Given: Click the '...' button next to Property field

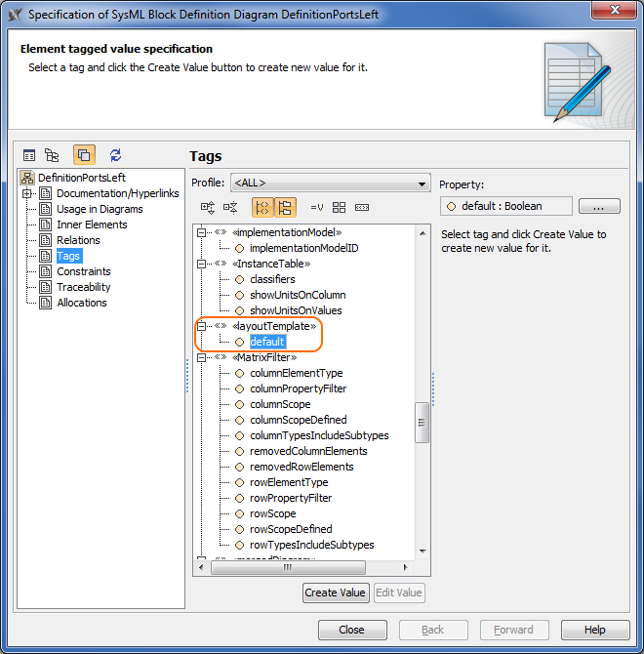Looking at the screenshot, I should tap(599, 206).
